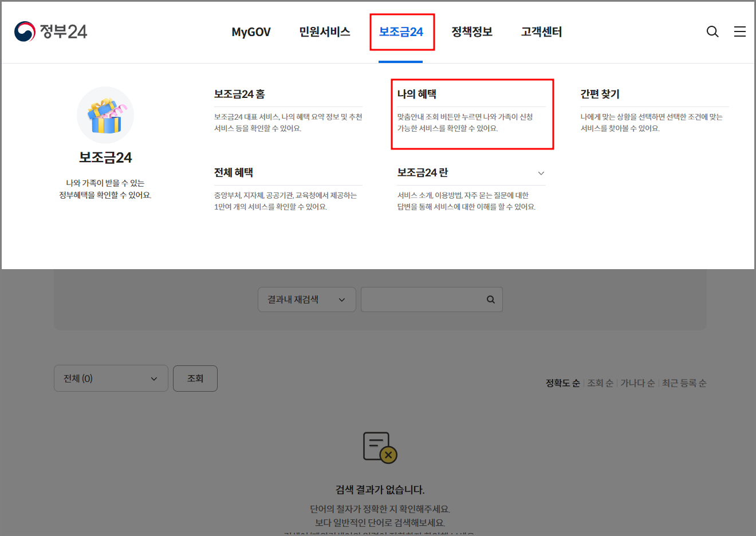The height and width of the screenshot is (536, 756).
Task: Select the 보조금24 menu tab
Action: click(401, 32)
